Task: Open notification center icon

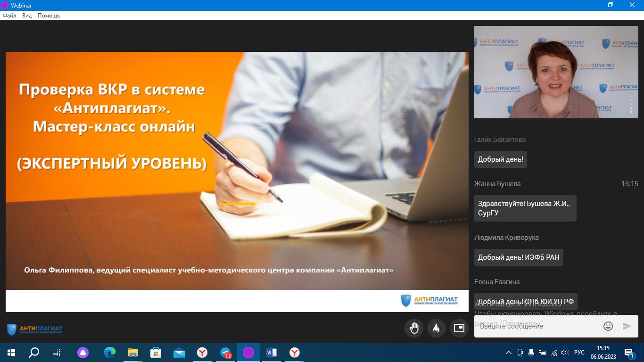Action: (x=630, y=353)
